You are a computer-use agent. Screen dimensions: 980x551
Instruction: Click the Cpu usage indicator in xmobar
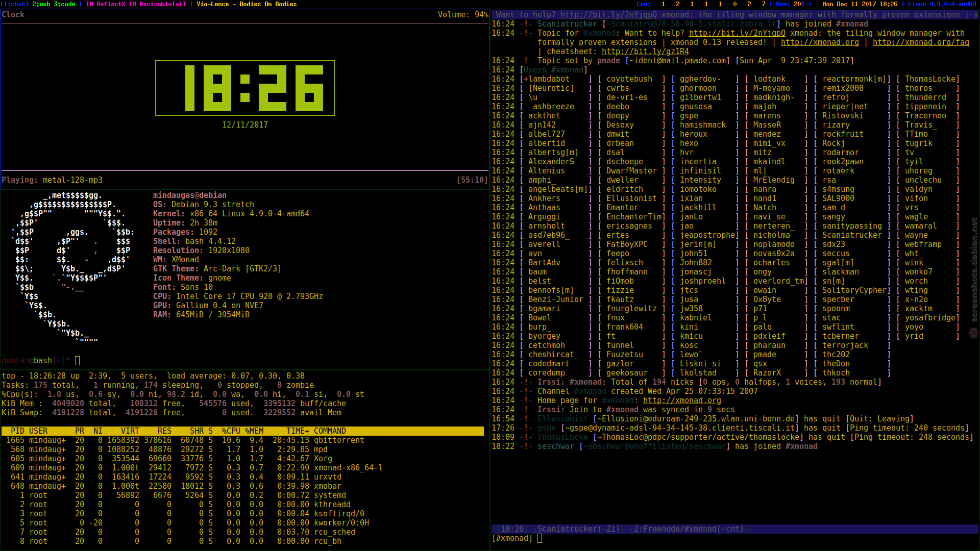click(701, 4)
